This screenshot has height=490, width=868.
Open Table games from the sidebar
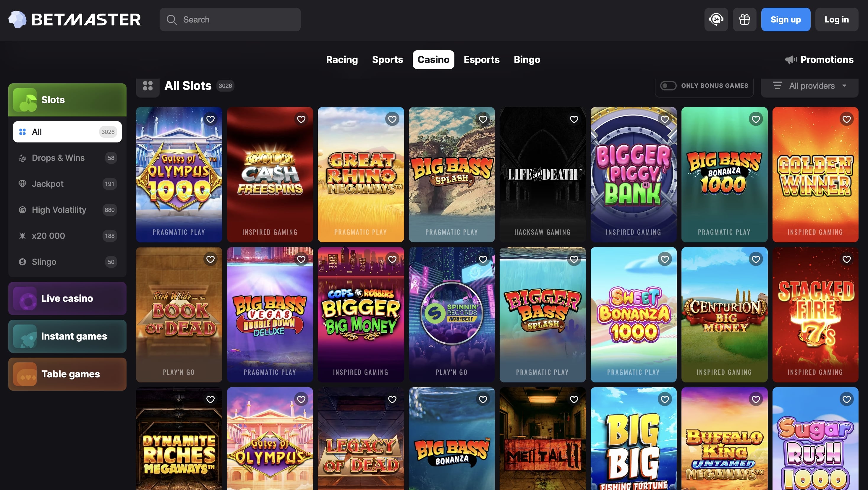67,374
